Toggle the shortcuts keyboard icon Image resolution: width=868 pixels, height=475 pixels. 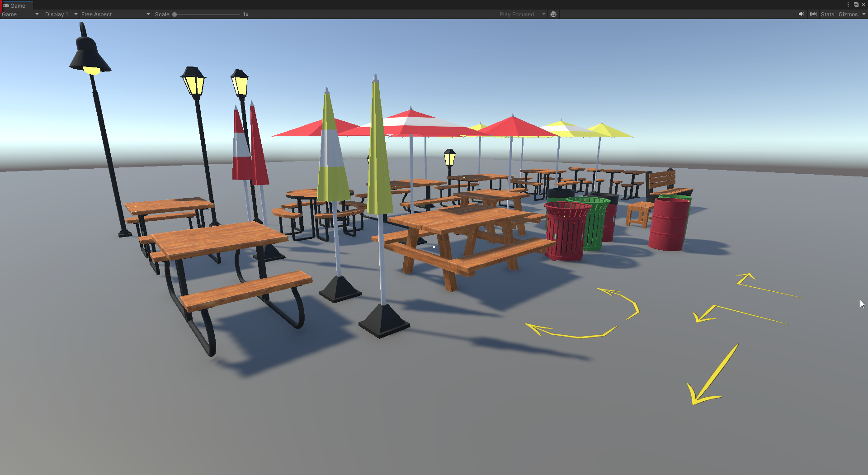click(x=813, y=14)
